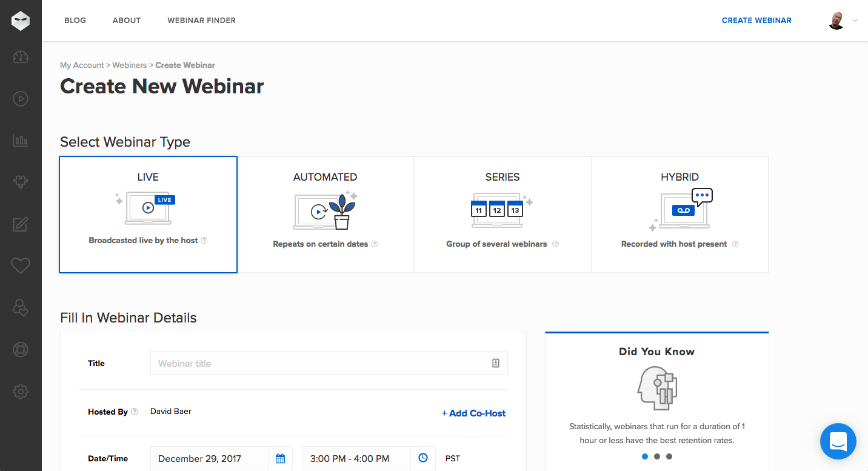Open the clock time picker
This screenshot has width=868, height=471.
click(423, 458)
